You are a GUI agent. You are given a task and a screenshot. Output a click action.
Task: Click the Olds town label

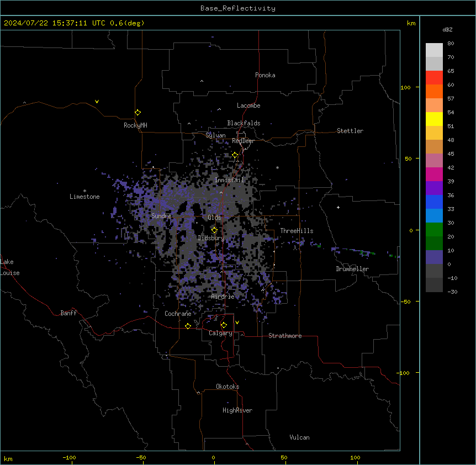click(x=214, y=218)
